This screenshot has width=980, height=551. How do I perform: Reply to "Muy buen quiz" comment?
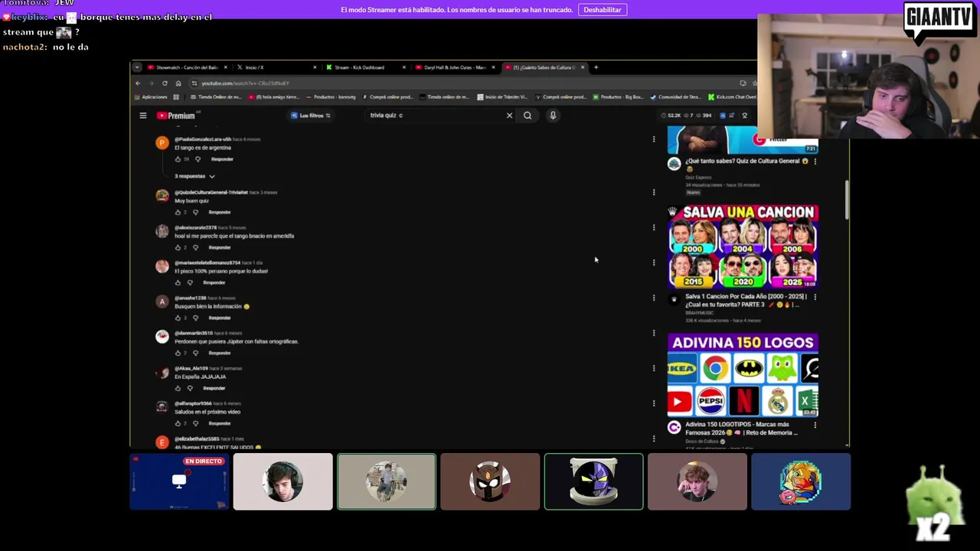pyautogui.click(x=220, y=212)
